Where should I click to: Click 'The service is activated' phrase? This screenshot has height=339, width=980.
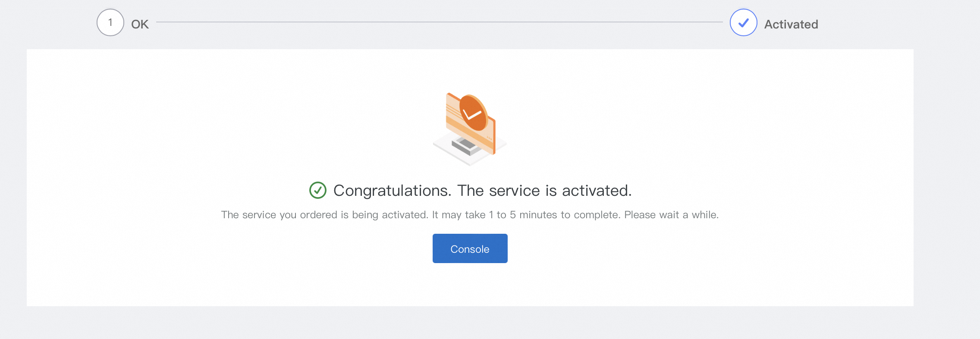click(x=544, y=190)
